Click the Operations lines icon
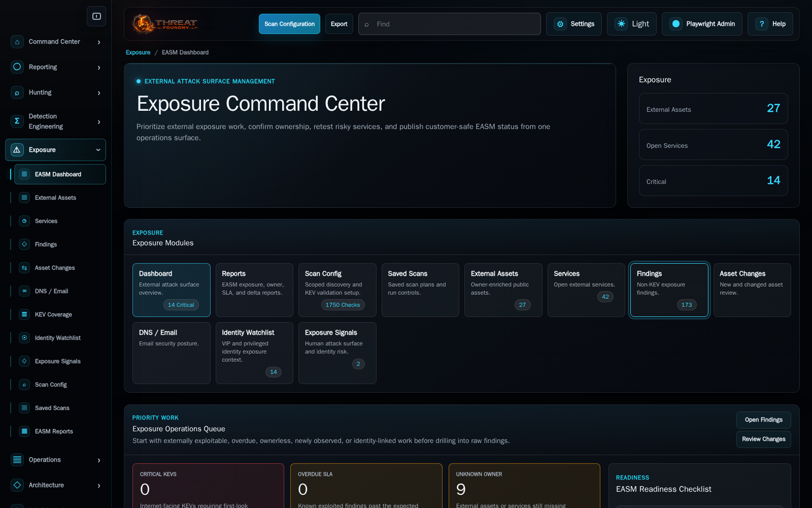The height and width of the screenshot is (508, 812). point(17,460)
